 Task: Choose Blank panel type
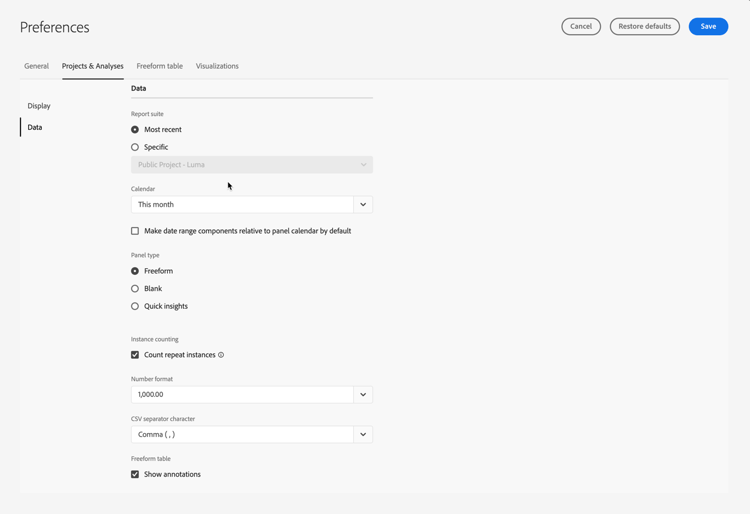135,289
